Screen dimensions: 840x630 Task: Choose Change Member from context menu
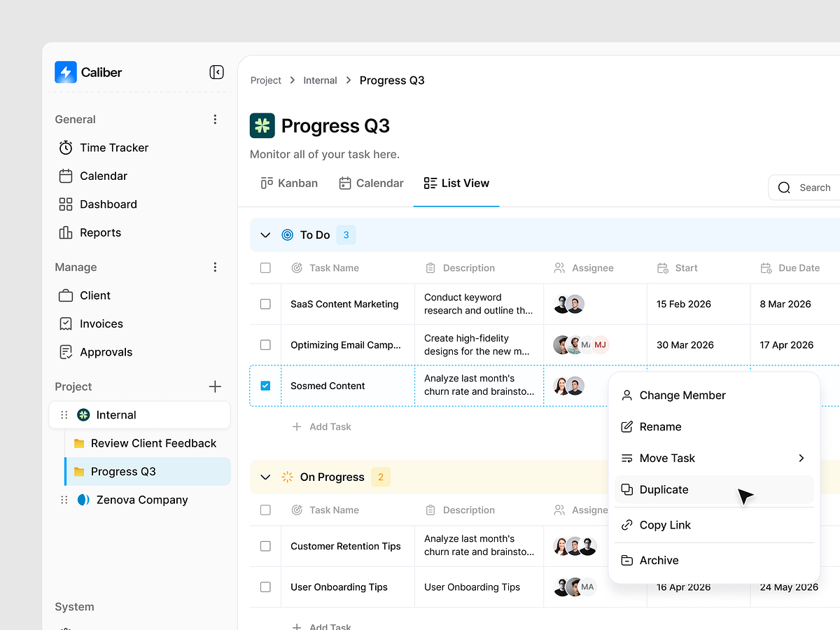714,395
